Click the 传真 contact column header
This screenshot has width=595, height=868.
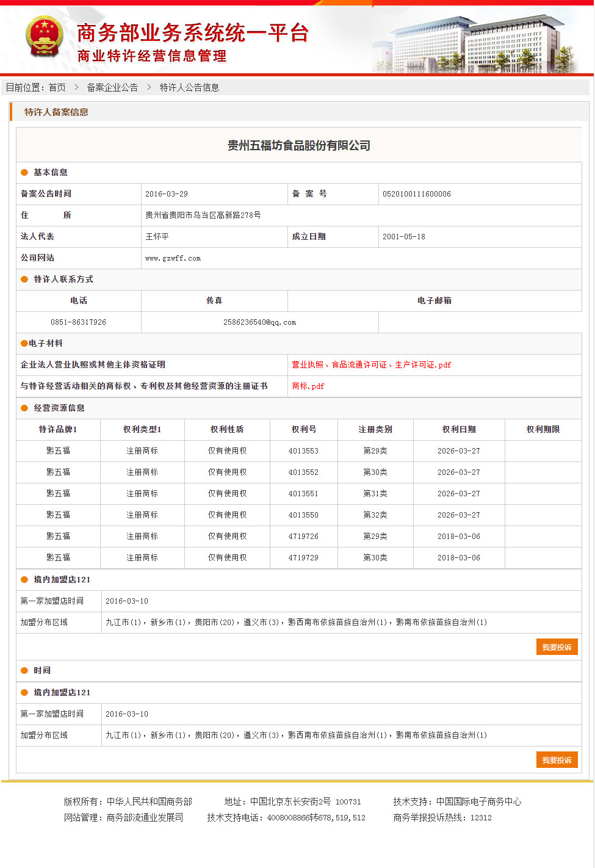tap(214, 301)
